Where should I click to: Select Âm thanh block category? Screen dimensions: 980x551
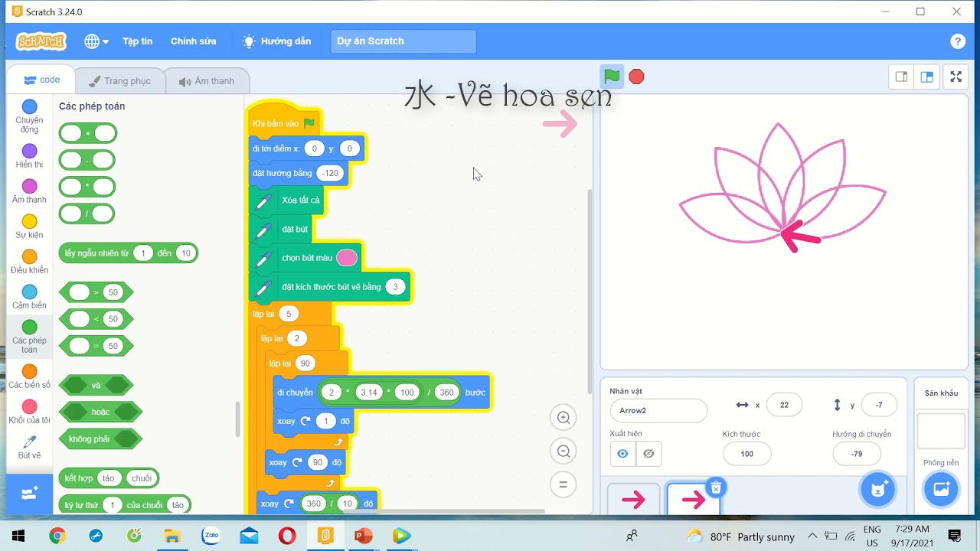[29, 191]
